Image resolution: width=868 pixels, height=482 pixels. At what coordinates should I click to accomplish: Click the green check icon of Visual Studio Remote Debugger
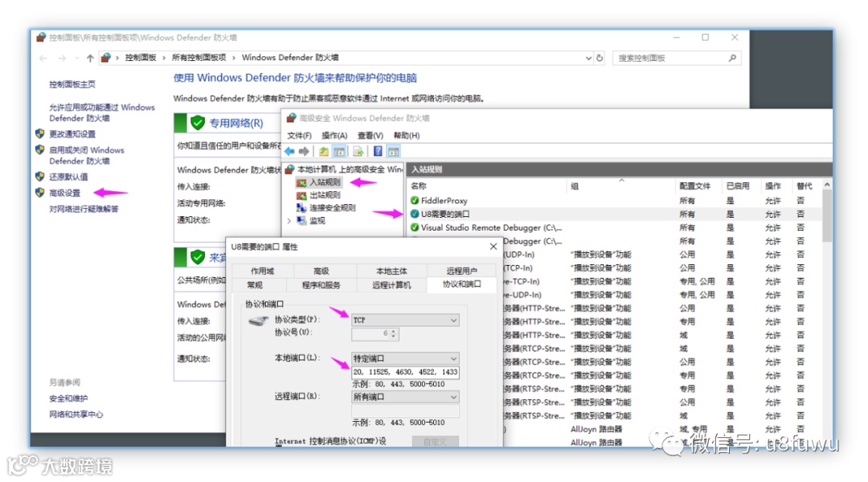pyautogui.click(x=415, y=227)
